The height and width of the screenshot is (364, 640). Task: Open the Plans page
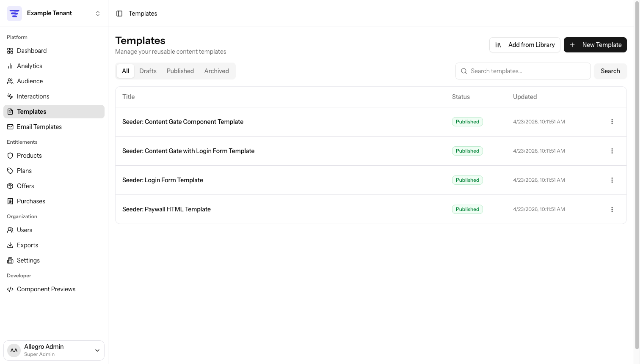[54, 171]
